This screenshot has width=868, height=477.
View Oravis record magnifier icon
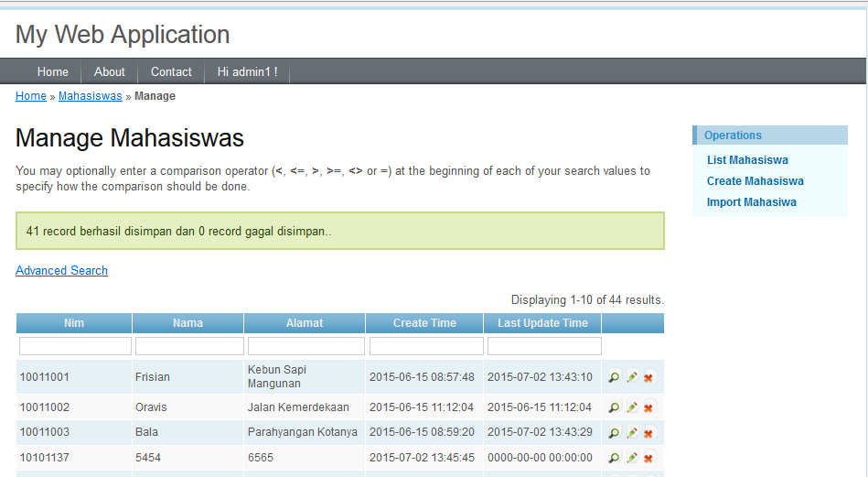click(x=614, y=407)
